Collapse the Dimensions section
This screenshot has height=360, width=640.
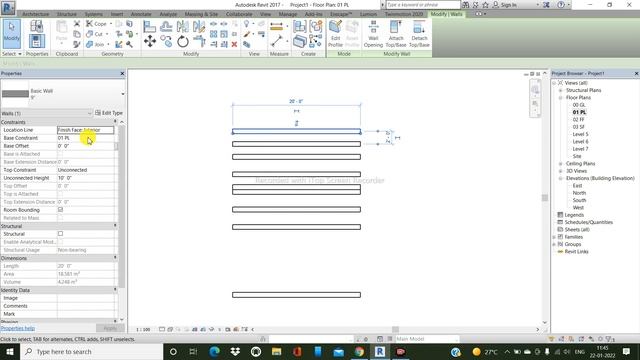(115, 258)
